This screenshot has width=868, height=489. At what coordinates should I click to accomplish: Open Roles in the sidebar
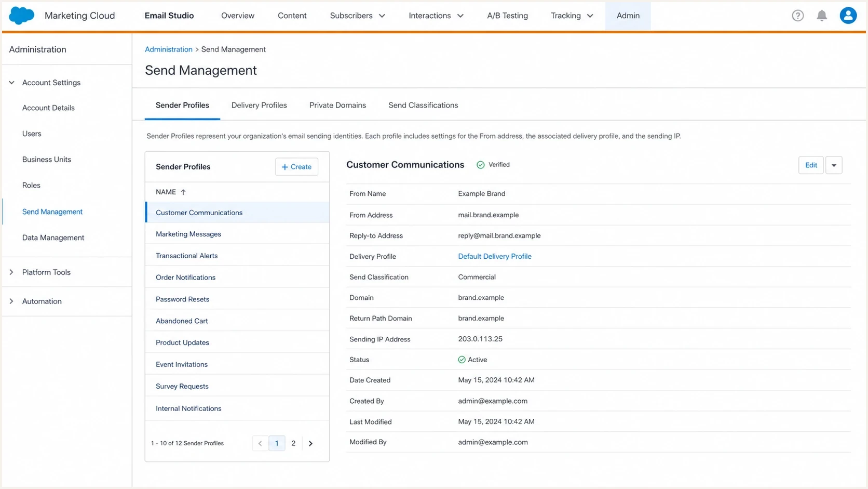point(31,186)
